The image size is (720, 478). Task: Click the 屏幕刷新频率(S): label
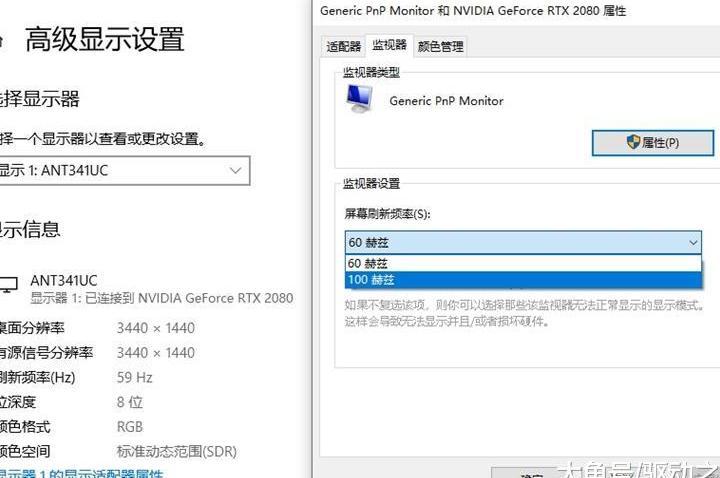coord(387,214)
